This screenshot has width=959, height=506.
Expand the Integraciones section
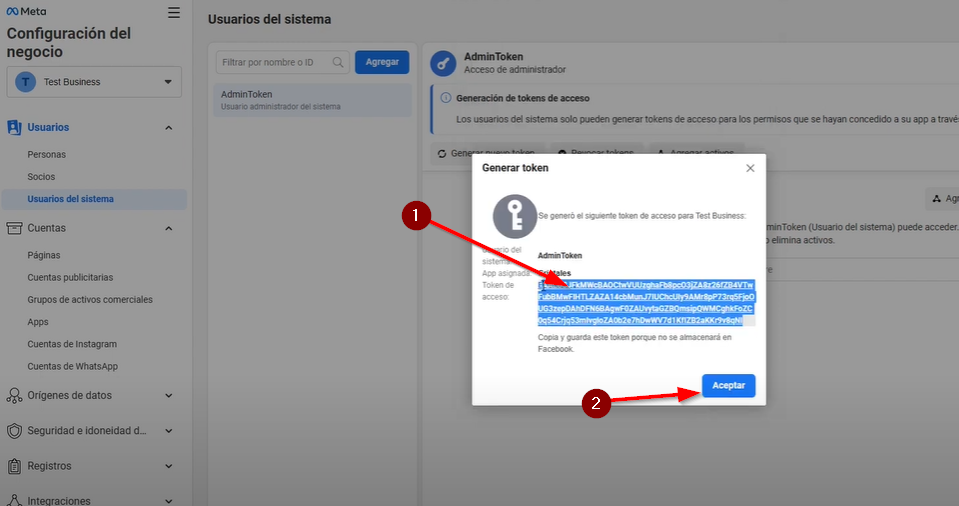(169, 501)
